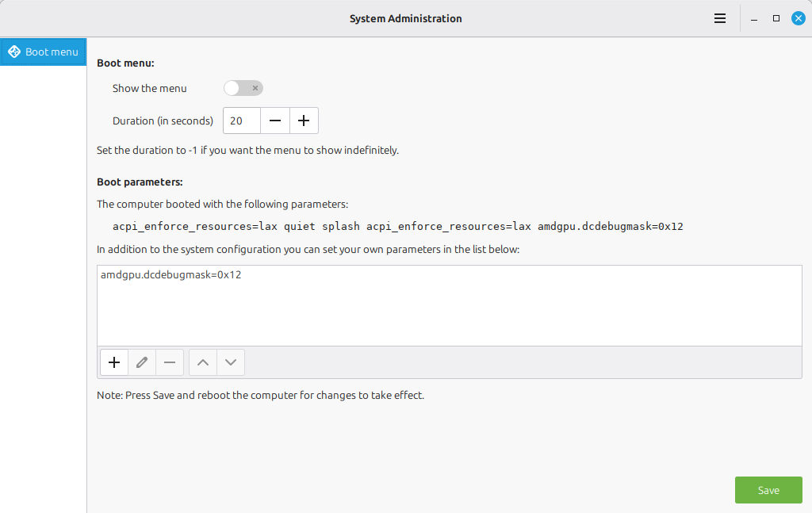Click the Duration seconds input field
The height and width of the screenshot is (513, 812).
(x=242, y=121)
